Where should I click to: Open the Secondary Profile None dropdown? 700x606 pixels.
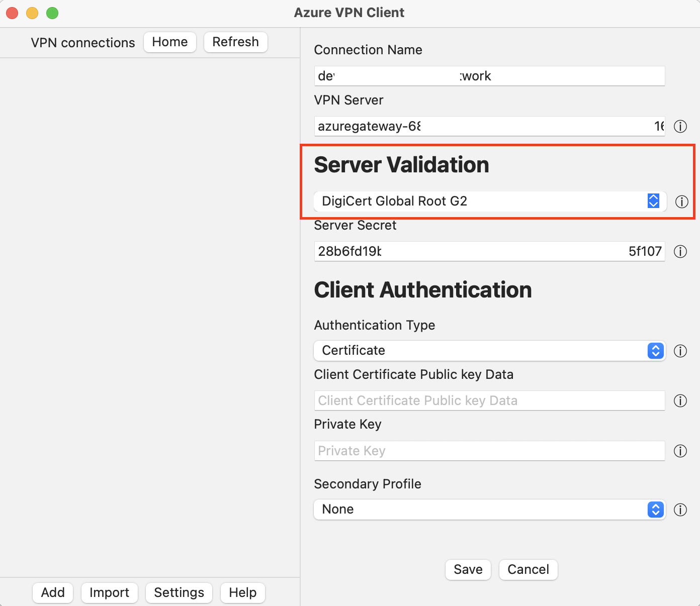pos(490,510)
